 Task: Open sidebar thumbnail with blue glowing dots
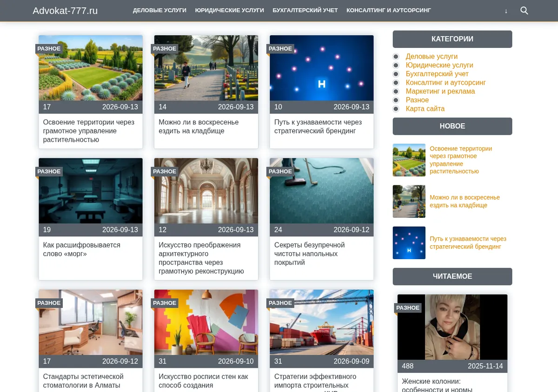click(x=409, y=243)
